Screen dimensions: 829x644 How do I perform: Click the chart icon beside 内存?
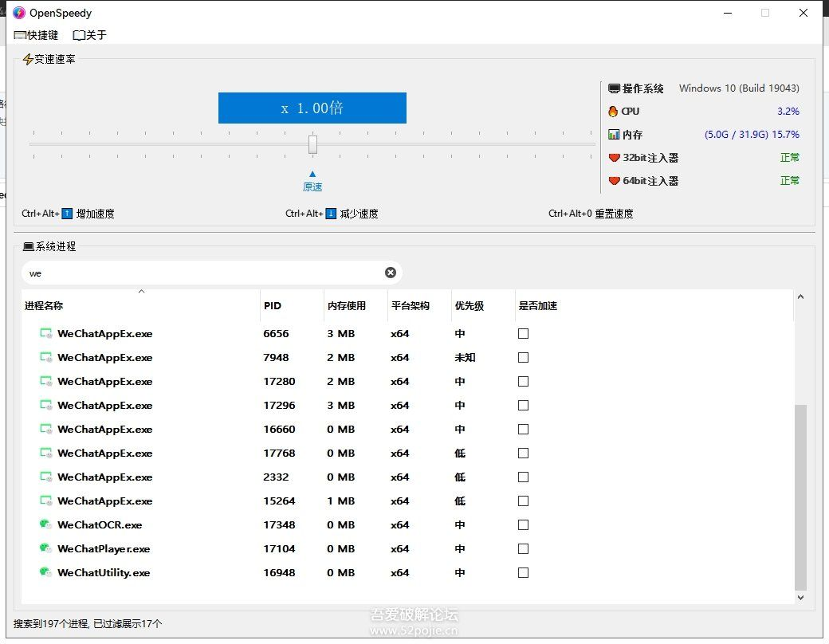click(x=614, y=134)
